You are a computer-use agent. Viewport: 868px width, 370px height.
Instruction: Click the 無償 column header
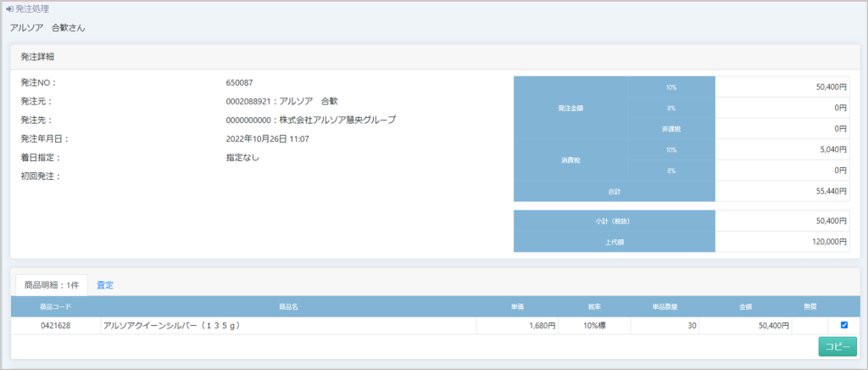[810, 306]
